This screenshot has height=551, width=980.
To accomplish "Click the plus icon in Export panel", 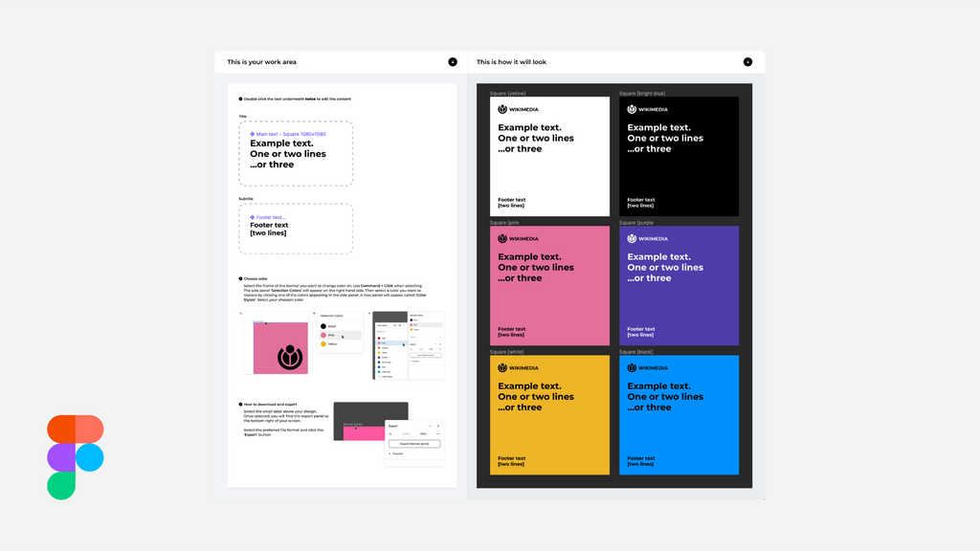I will 438,426.
